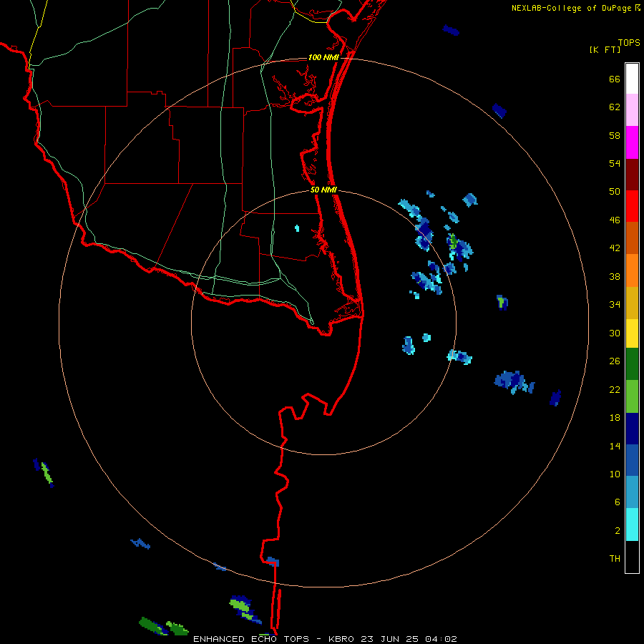Image resolution: width=644 pixels, height=644 pixels.
Task: Click the "6" legend value
Action: click(x=618, y=502)
